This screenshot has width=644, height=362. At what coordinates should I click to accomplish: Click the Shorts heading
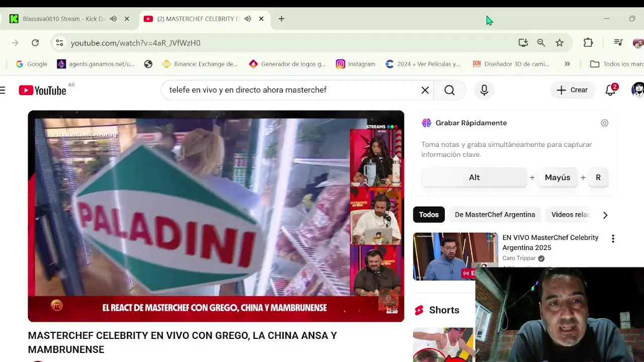pos(444,310)
